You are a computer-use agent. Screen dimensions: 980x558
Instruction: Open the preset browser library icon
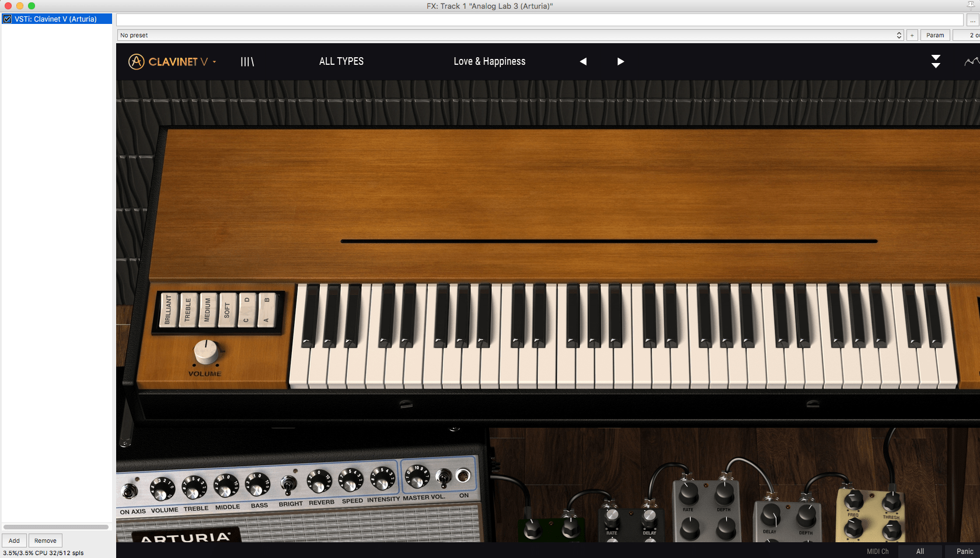[x=247, y=61]
